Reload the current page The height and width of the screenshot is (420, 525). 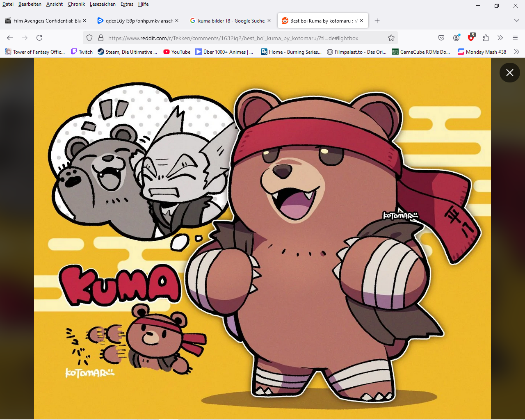(39, 38)
